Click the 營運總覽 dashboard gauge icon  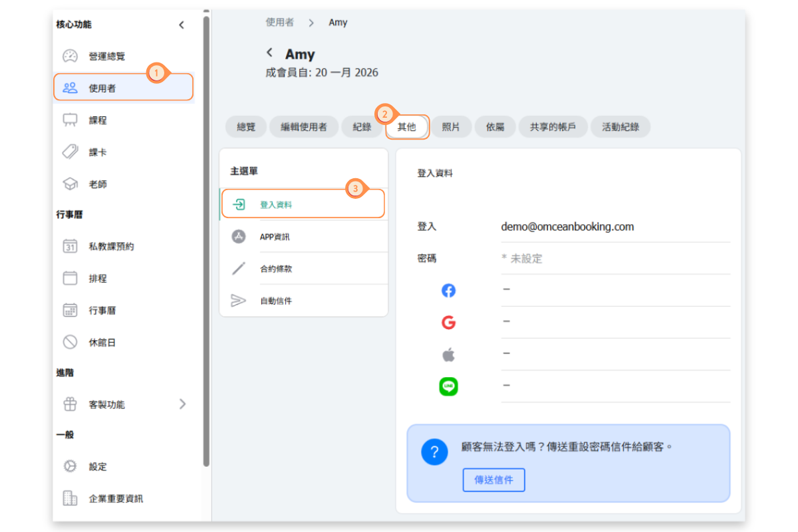(70, 57)
